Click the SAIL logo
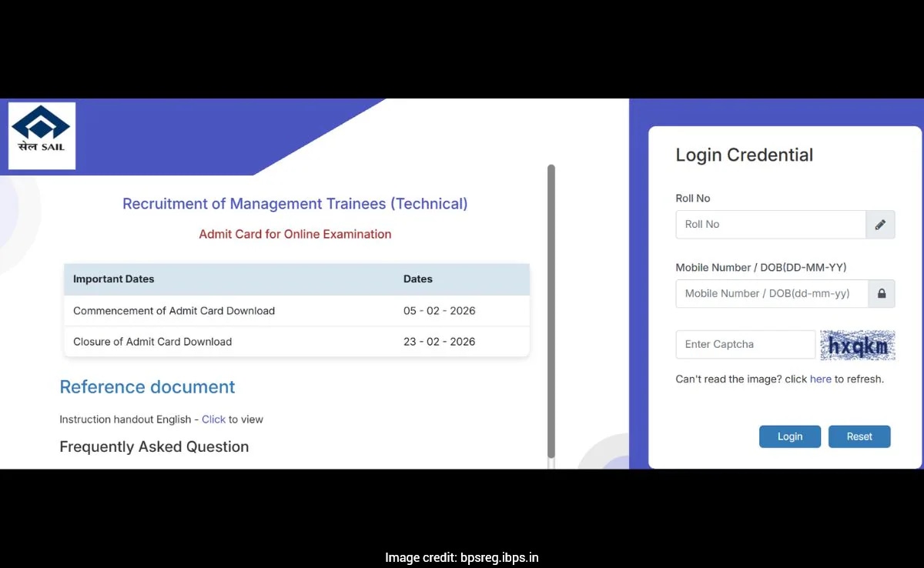Viewport: 924px width, 568px height. click(42, 135)
